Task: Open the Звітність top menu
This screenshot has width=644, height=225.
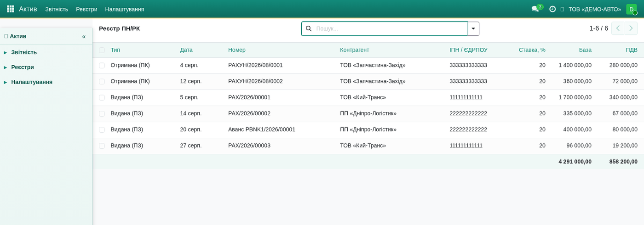Action: [x=57, y=9]
